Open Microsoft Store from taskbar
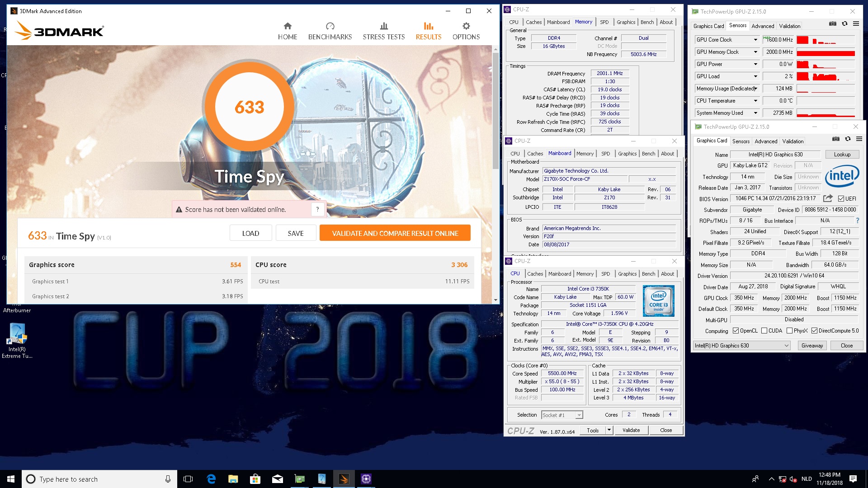This screenshot has height=488, width=868. tap(255, 479)
